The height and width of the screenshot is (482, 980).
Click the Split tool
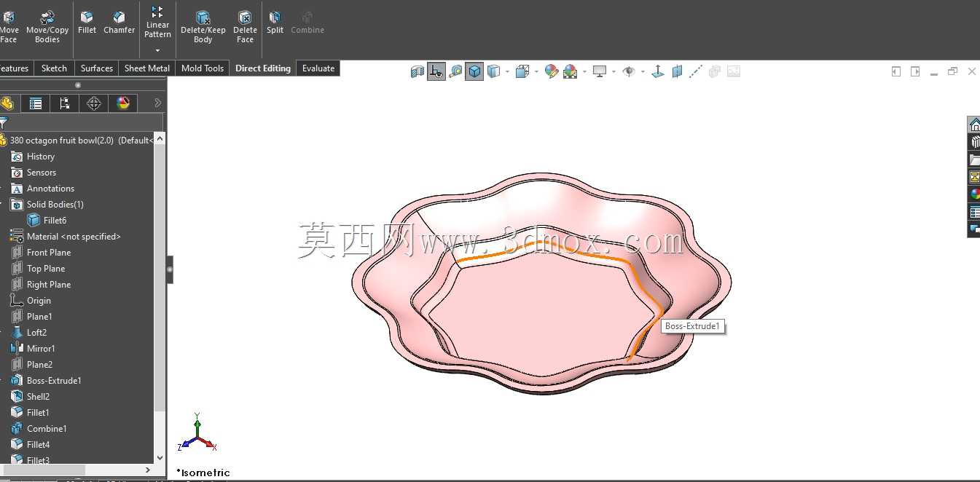click(275, 23)
